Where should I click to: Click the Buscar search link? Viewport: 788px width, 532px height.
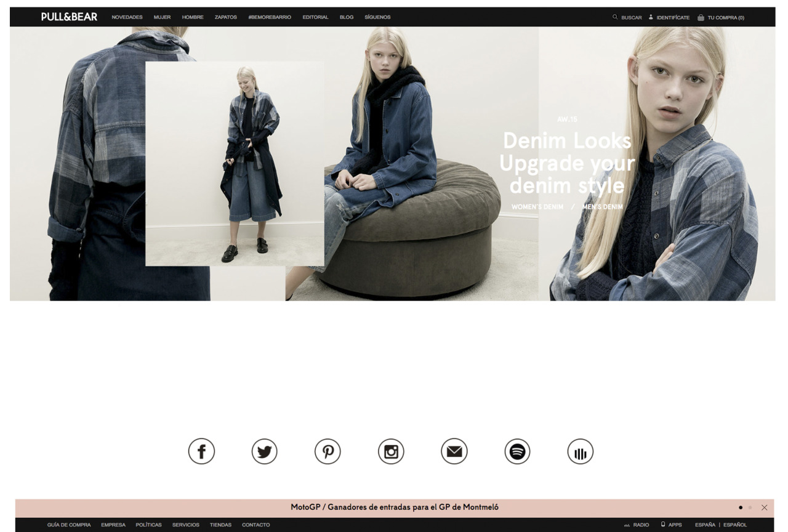coord(632,17)
